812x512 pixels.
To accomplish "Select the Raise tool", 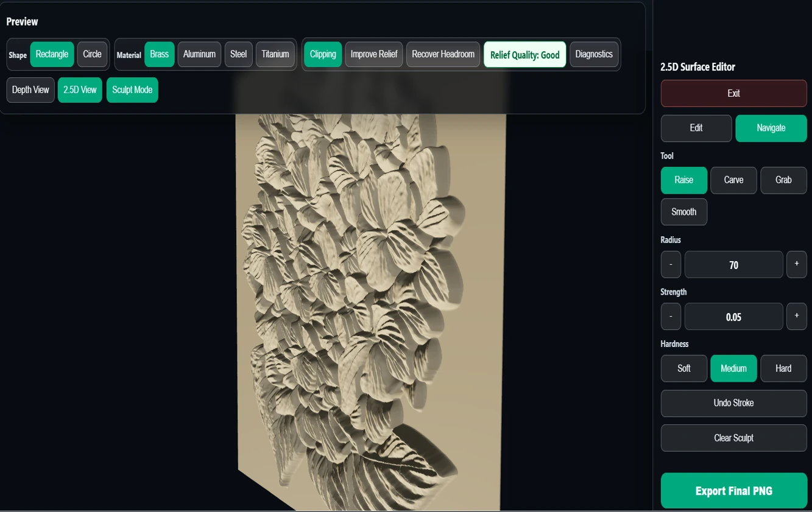I will (684, 180).
